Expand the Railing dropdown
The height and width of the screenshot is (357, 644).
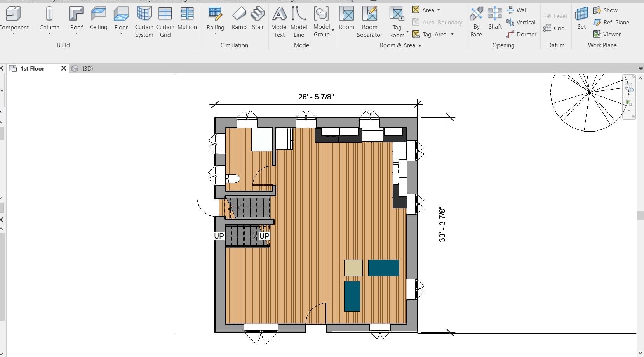pyautogui.click(x=216, y=34)
